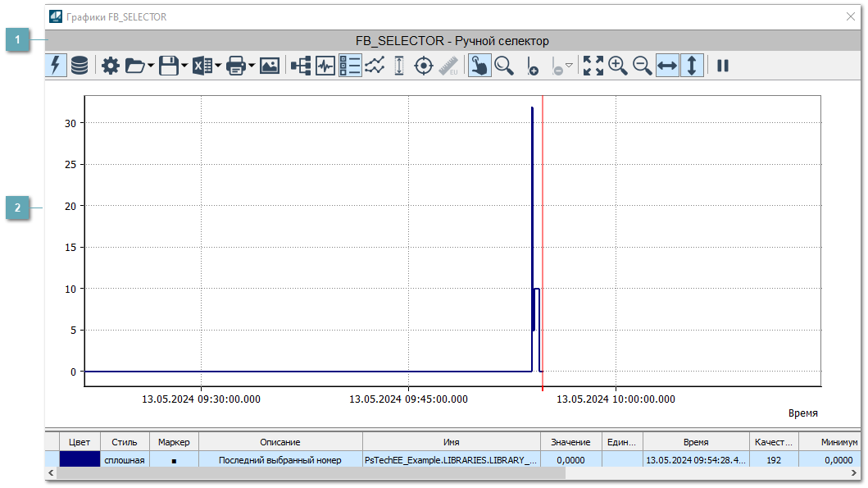Click the zoom in plus magnifier
The image size is (868, 488).
click(x=618, y=66)
